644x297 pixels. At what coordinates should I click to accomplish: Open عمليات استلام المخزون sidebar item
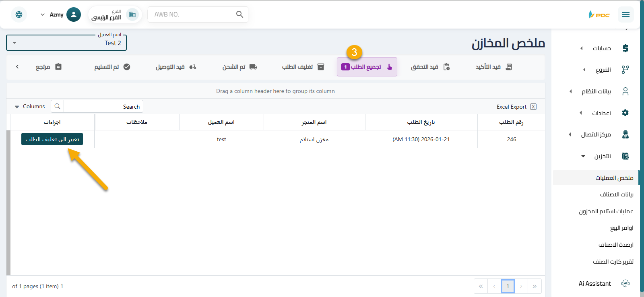(x=606, y=211)
